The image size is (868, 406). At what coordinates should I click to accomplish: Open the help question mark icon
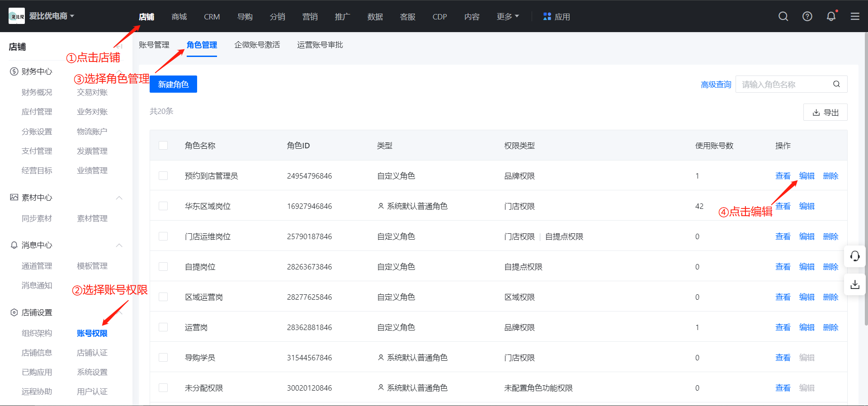click(807, 16)
